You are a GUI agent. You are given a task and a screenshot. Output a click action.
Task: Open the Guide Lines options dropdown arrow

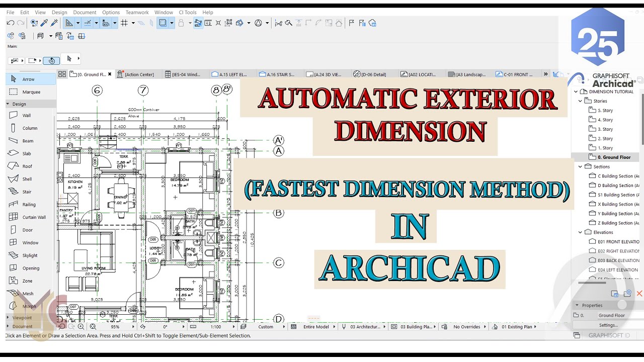(78, 23)
